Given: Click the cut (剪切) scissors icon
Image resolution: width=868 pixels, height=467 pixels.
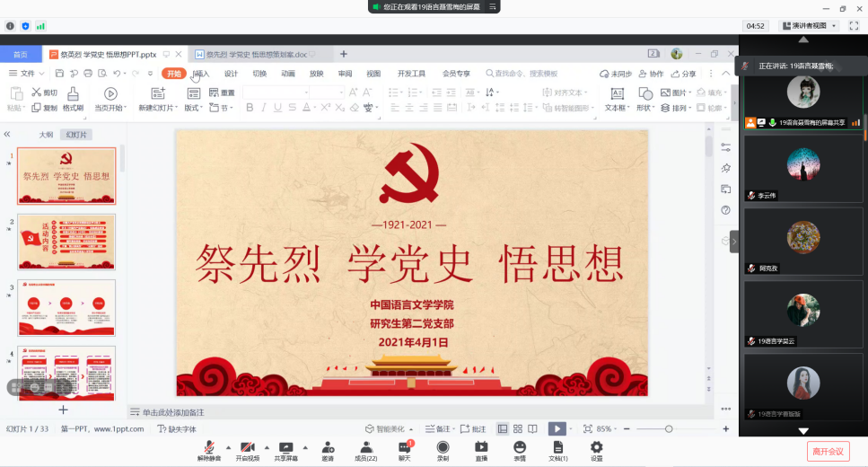Looking at the screenshot, I should [x=37, y=92].
